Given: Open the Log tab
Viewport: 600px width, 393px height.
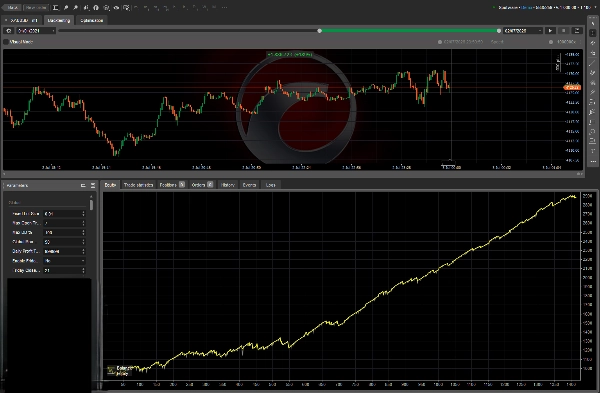Looking at the screenshot, I should [270, 185].
